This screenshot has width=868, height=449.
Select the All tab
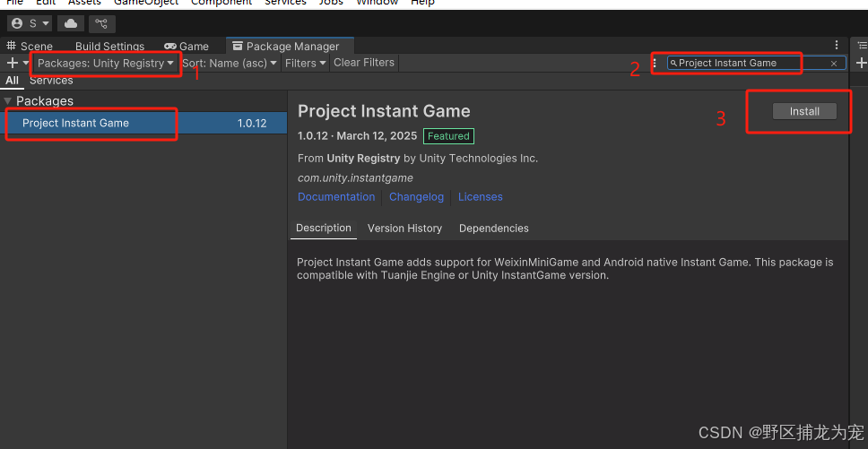coord(12,80)
